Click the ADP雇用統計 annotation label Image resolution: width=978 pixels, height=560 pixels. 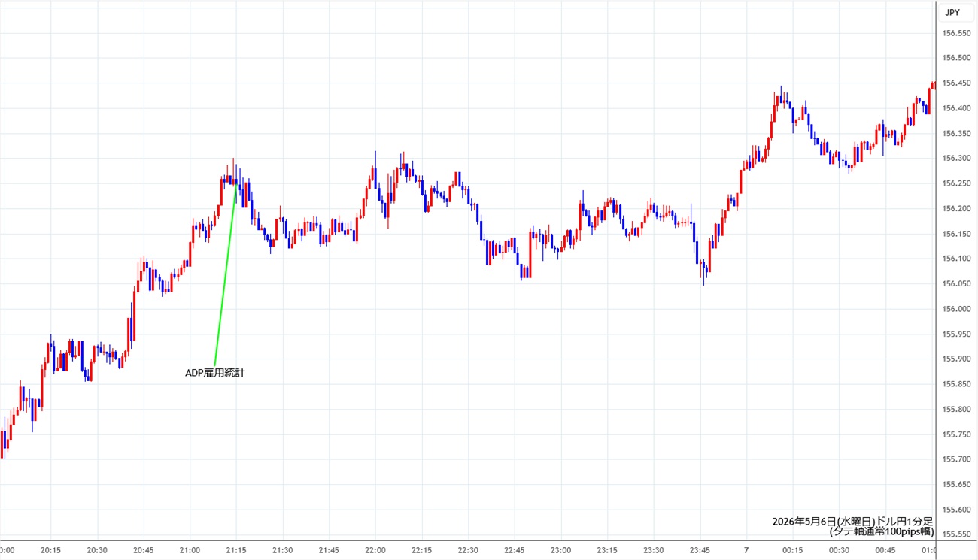point(214,373)
